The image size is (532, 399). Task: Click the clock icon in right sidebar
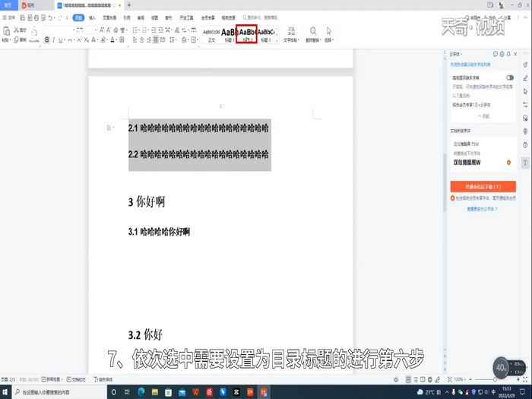click(525, 145)
